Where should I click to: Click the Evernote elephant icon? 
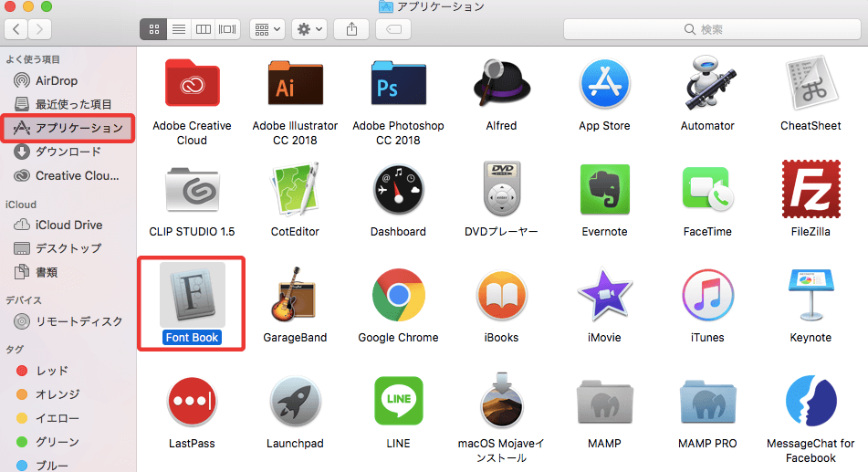coord(605,190)
